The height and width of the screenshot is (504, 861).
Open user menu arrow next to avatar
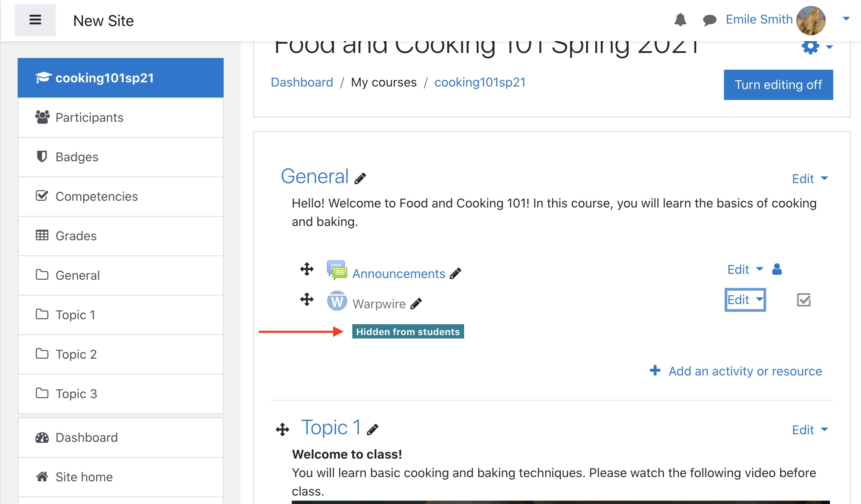[846, 19]
